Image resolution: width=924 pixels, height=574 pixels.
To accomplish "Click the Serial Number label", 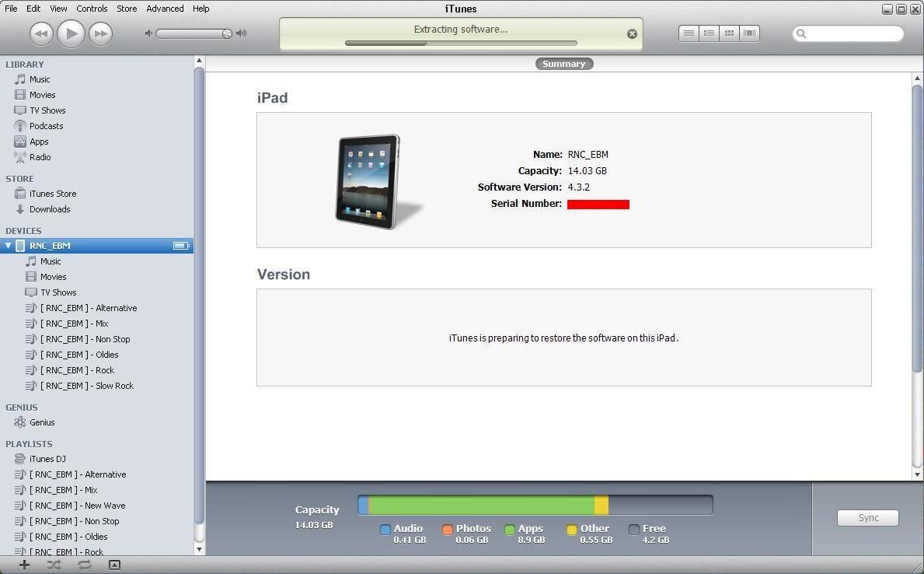I will [526, 204].
